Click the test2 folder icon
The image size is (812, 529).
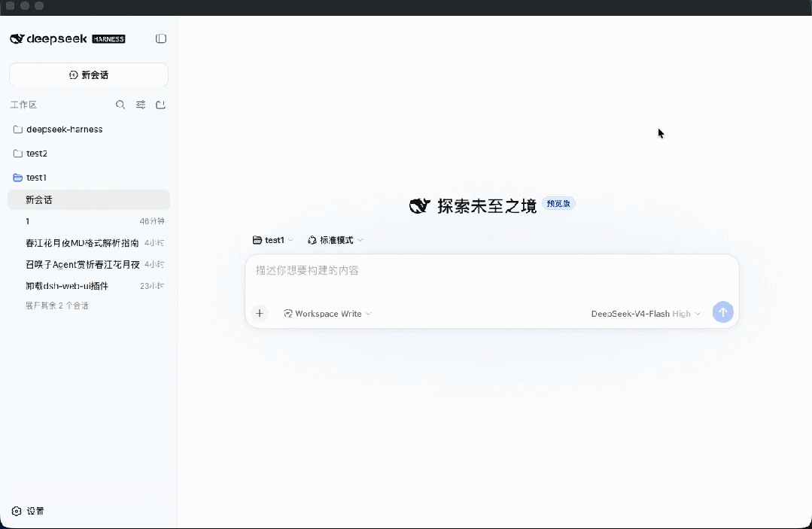[17, 154]
